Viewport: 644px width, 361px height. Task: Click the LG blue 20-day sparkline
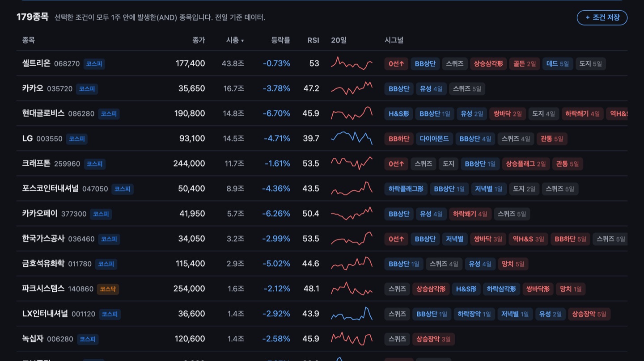(x=352, y=139)
